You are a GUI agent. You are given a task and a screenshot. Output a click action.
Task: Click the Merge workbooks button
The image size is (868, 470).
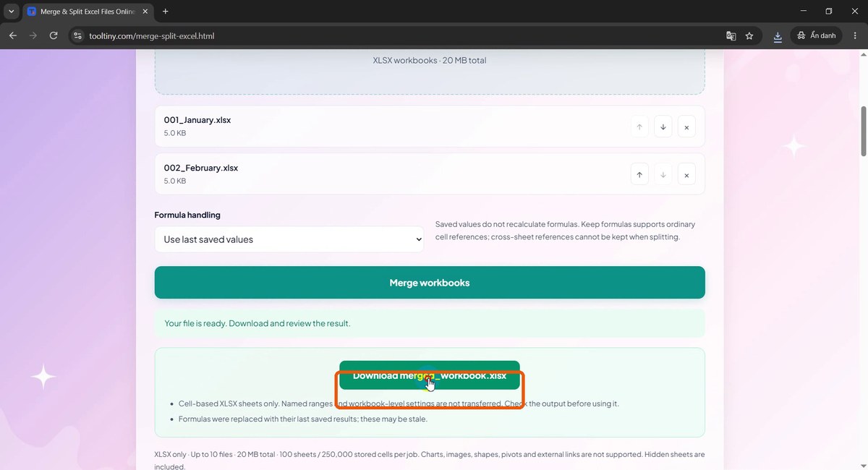pos(430,283)
